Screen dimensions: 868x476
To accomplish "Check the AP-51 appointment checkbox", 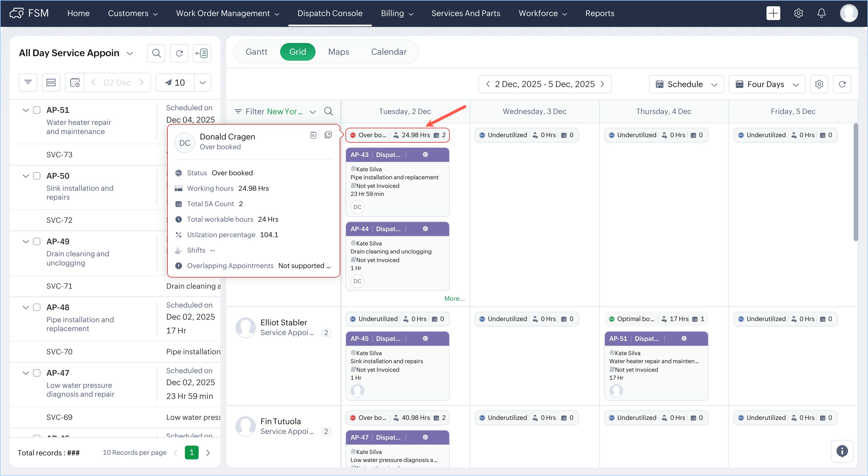I will pyautogui.click(x=37, y=110).
